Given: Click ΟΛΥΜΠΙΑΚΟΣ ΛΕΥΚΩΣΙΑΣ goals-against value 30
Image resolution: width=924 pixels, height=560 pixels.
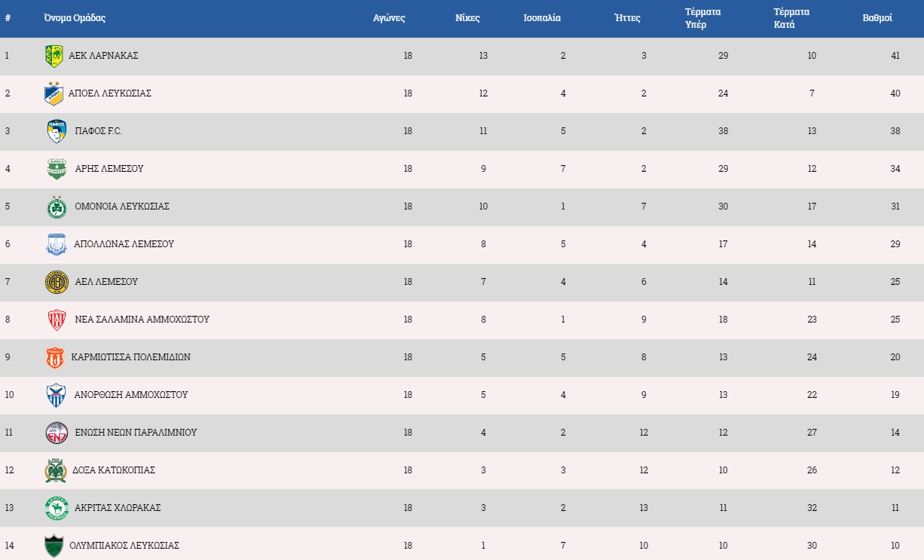Looking at the screenshot, I should [812, 546].
